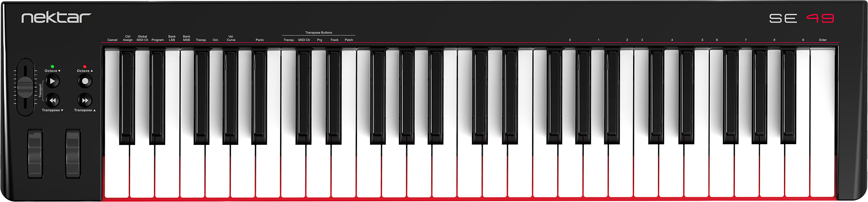
Task: Click the nektar logo
Action: (56, 18)
